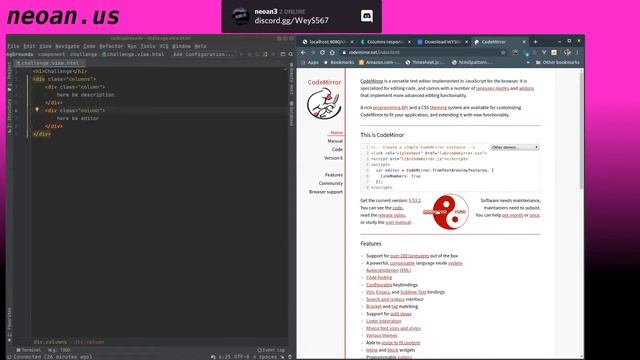Open the release notes link
The height and width of the screenshot is (360, 640).
click(391, 215)
